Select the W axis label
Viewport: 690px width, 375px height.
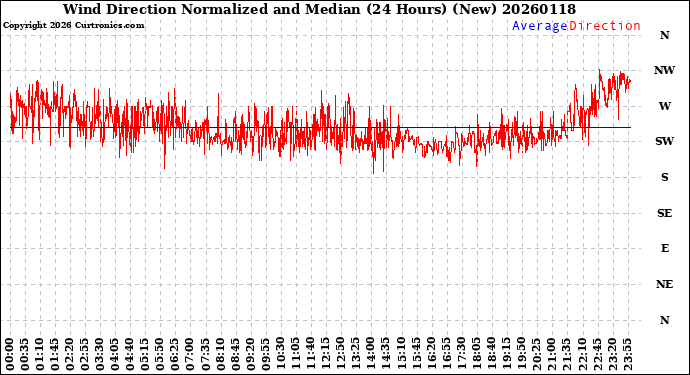click(664, 106)
